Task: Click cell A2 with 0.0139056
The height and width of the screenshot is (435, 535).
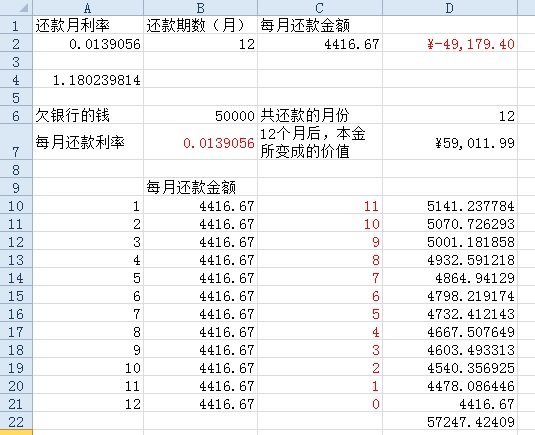Action: click(x=88, y=44)
